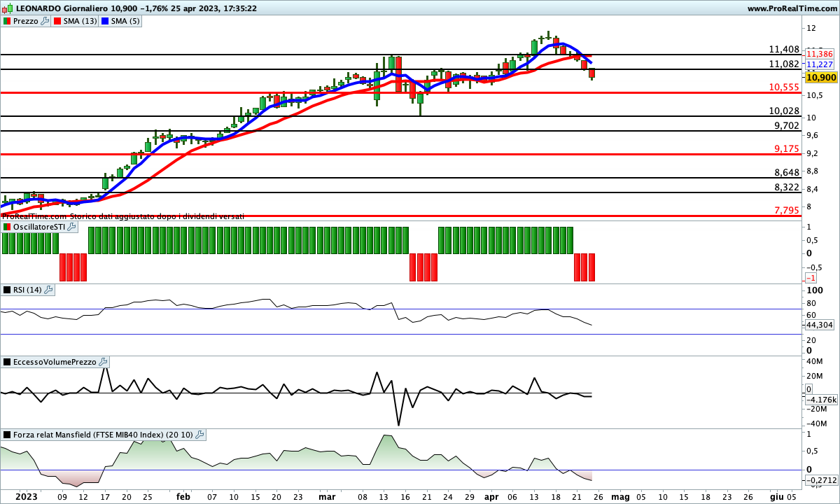Click the EccessoVolumePrezzo black color swatch
Viewport: 840px width, 504px height.
tap(7, 362)
